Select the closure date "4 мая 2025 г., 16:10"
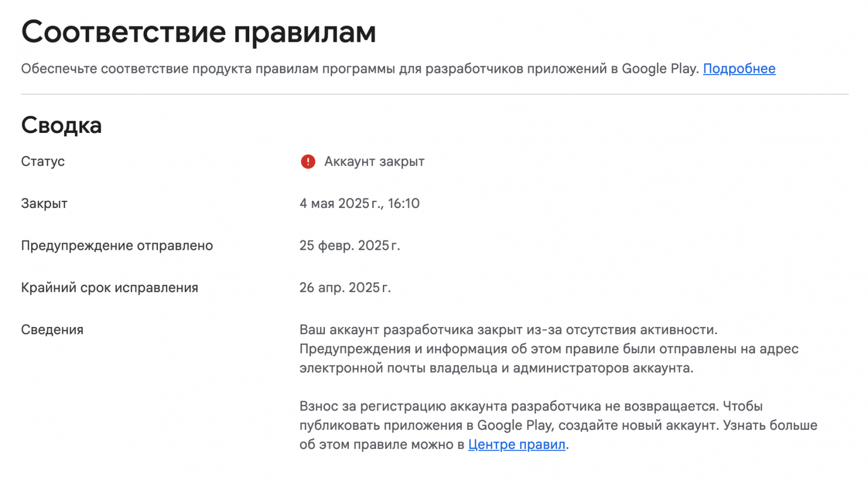Screen dimensions: 868x480 pos(360,203)
